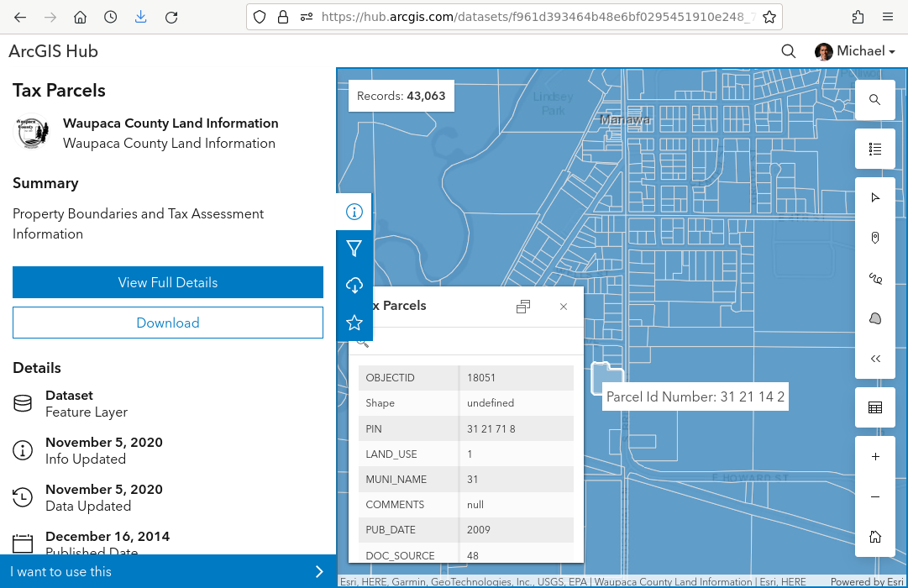The width and height of the screenshot is (908, 588).
Task: Reset map to home extent
Action: pos(874,537)
